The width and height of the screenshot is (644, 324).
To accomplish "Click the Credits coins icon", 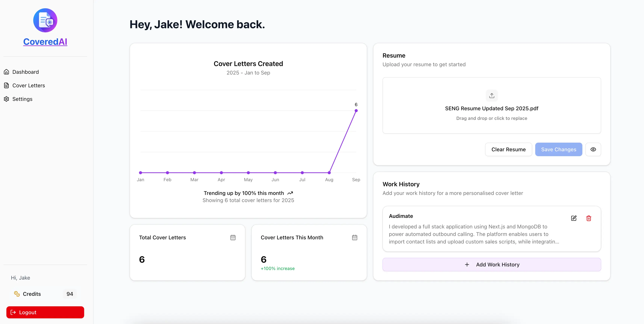I will tap(17, 294).
